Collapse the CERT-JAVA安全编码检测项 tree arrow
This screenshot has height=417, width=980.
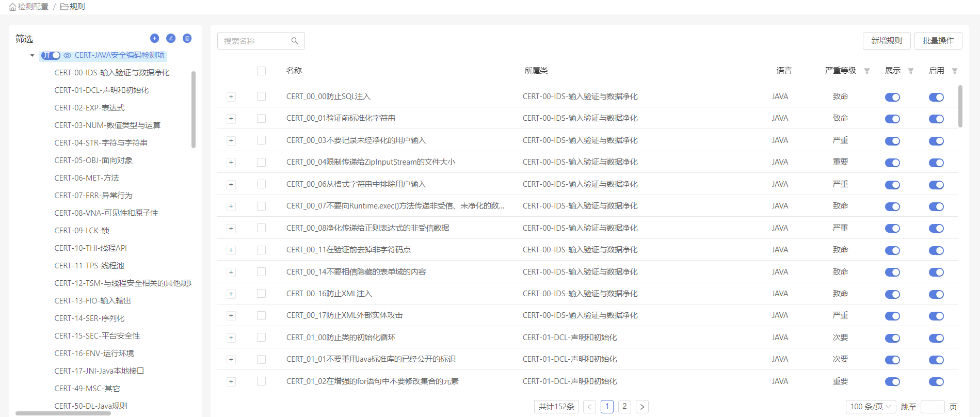(x=32, y=55)
